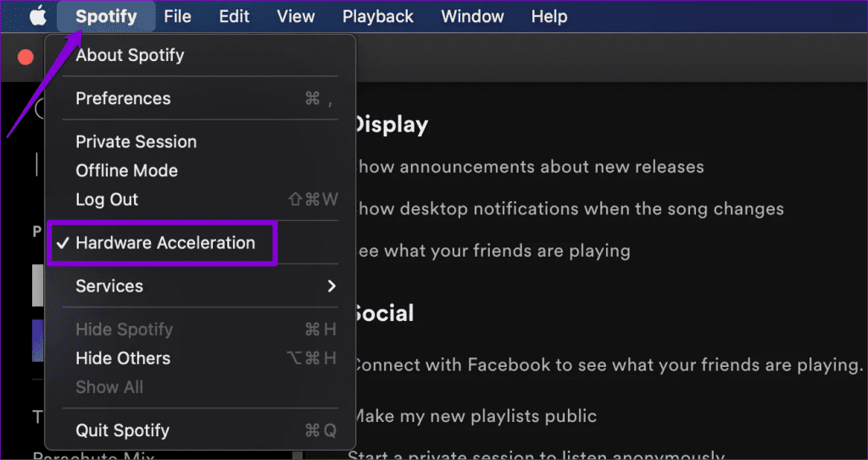Click the red window close dot
The image size is (868, 460).
[25, 57]
